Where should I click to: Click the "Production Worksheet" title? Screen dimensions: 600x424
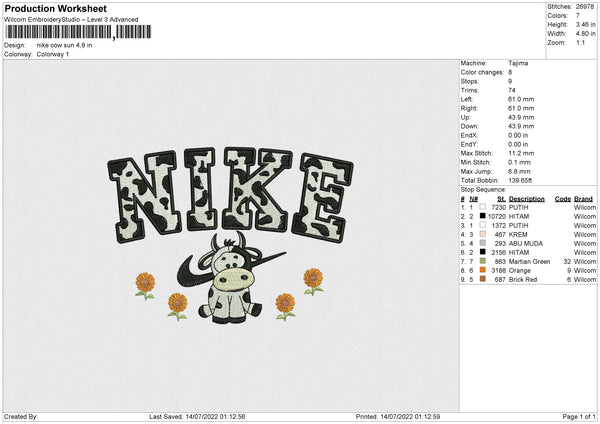tap(55, 8)
